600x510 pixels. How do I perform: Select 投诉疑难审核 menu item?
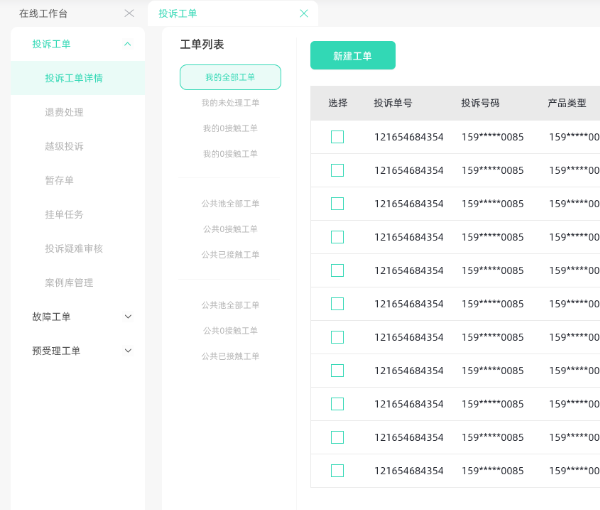tap(73, 248)
